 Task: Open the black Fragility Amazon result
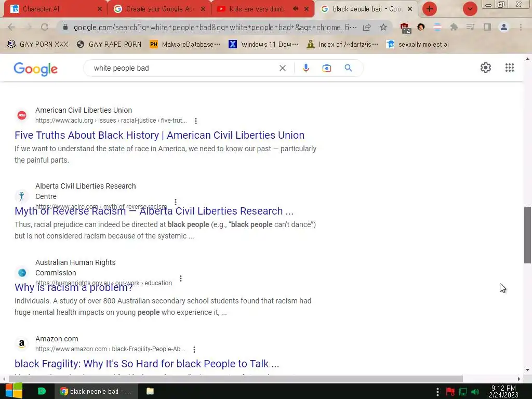coord(147,364)
